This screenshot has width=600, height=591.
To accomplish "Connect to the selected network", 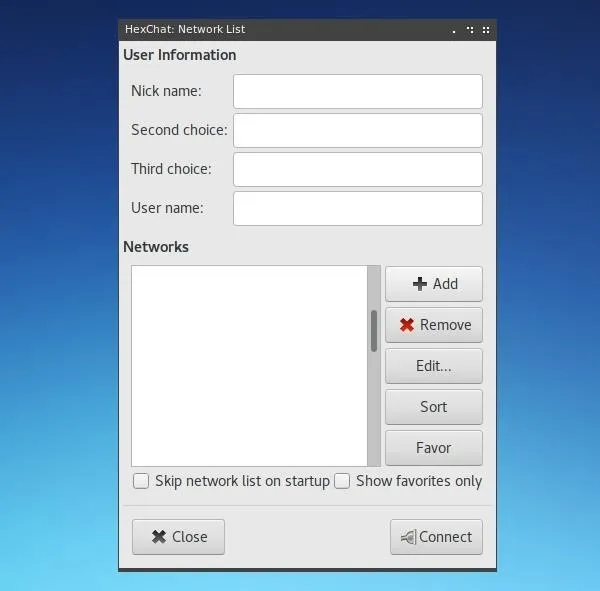I will pos(436,537).
